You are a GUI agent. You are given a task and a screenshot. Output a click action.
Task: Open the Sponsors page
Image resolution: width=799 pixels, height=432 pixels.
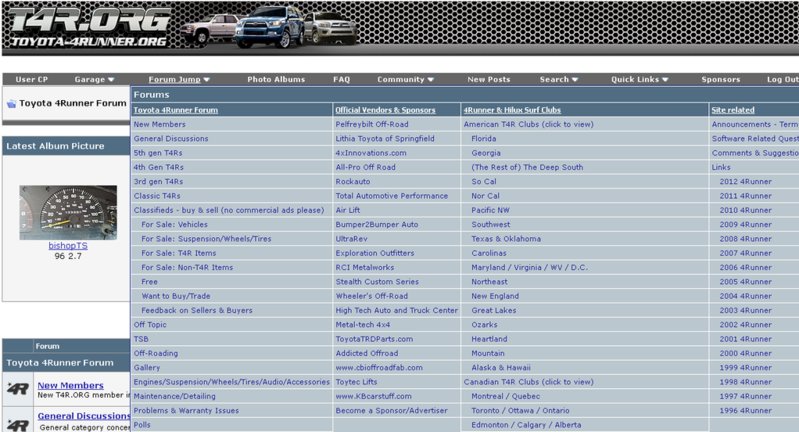[x=721, y=79]
